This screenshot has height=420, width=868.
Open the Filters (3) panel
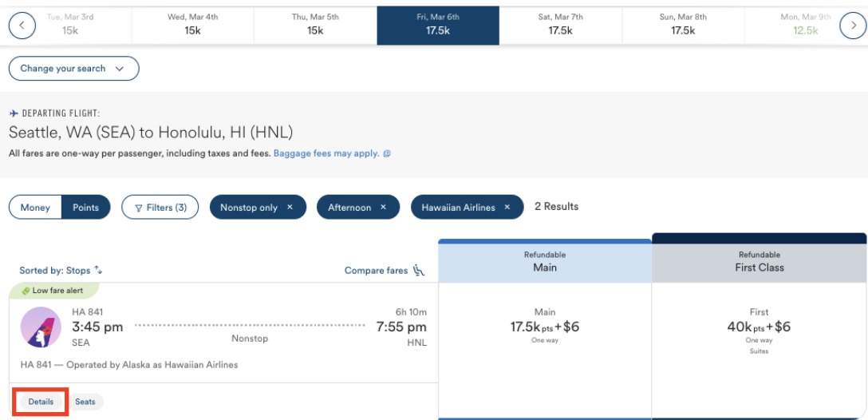pyautogui.click(x=160, y=208)
